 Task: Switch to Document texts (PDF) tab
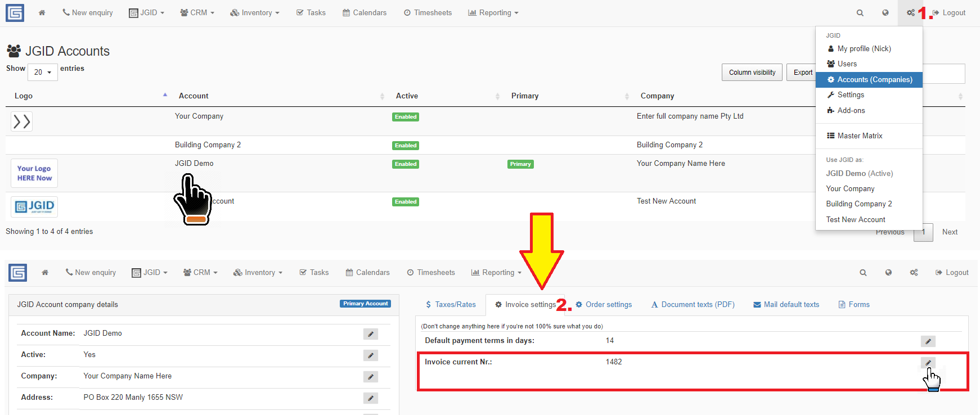coord(693,305)
